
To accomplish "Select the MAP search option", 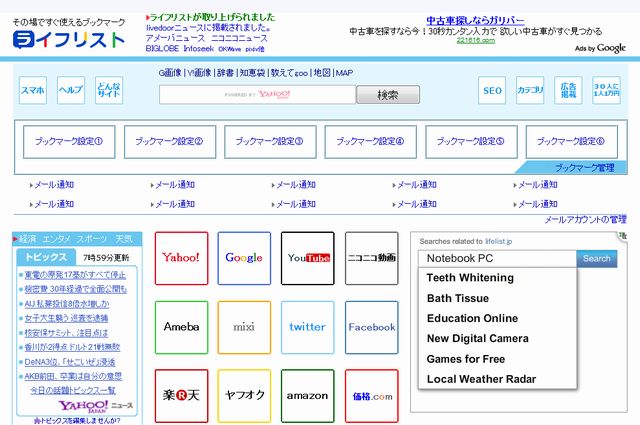I will point(344,73).
